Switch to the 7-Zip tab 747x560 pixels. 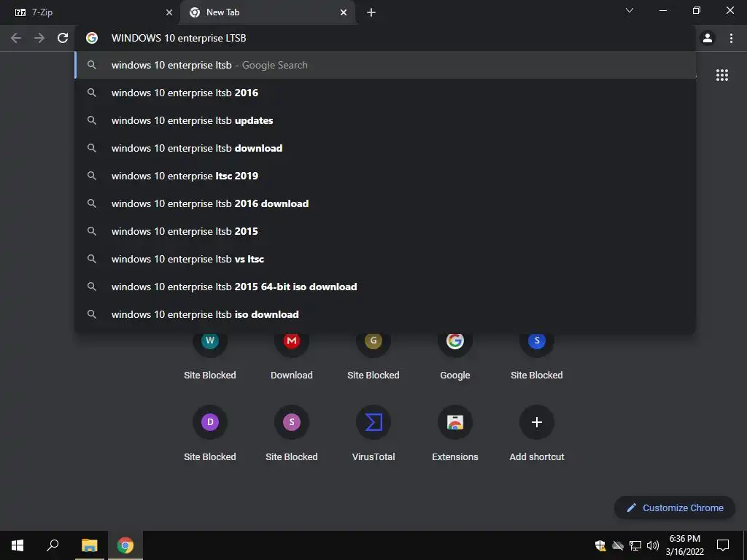click(90, 12)
